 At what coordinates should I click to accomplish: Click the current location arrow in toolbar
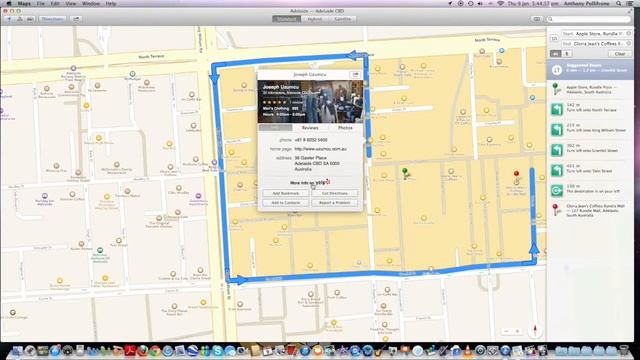pyautogui.click(x=9, y=19)
